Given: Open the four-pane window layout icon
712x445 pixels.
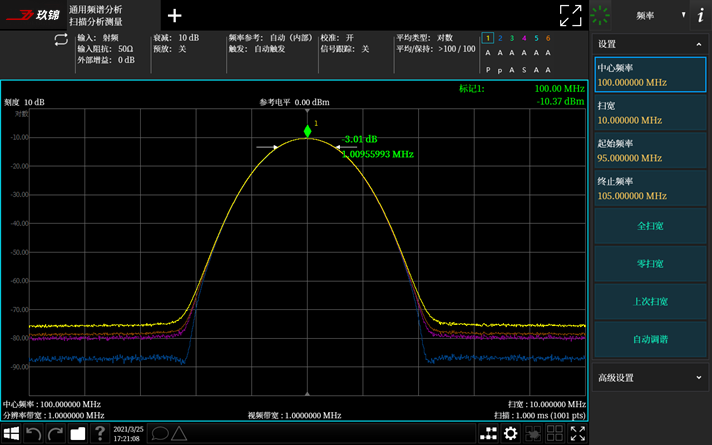Looking at the screenshot, I should (555, 433).
